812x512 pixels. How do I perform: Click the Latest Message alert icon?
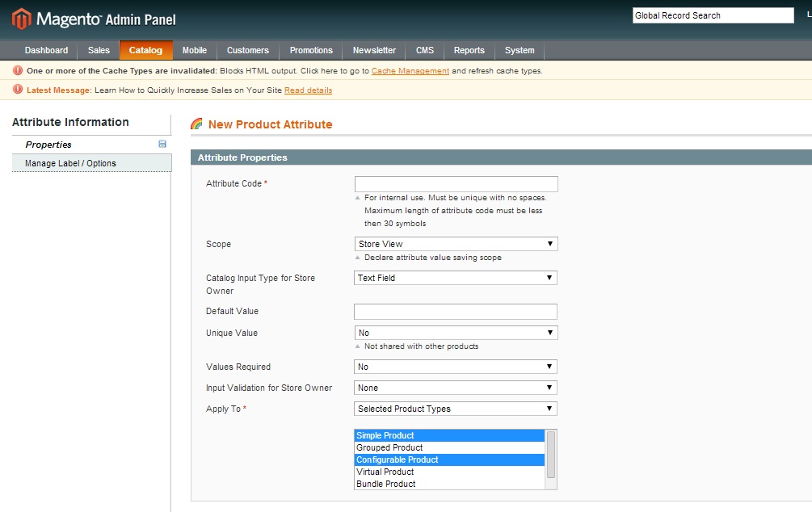coord(18,90)
